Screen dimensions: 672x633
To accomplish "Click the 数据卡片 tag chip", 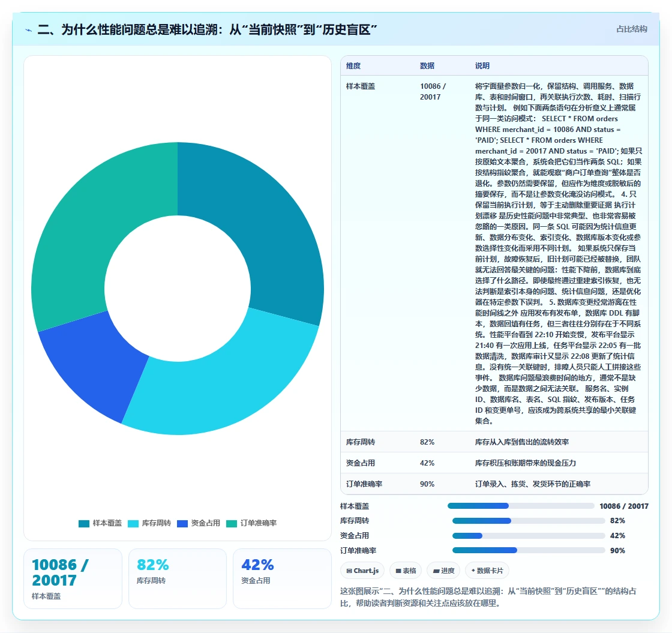I will (x=487, y=571).
